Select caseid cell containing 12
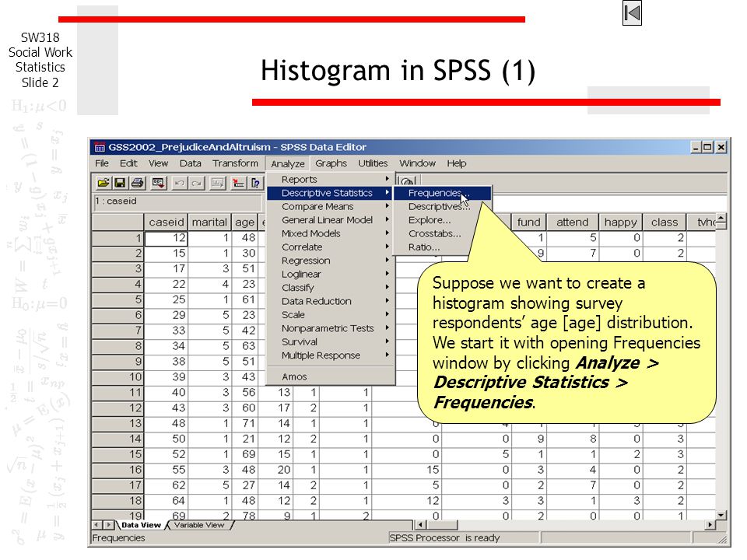747x560 pixels. (166, 238)
